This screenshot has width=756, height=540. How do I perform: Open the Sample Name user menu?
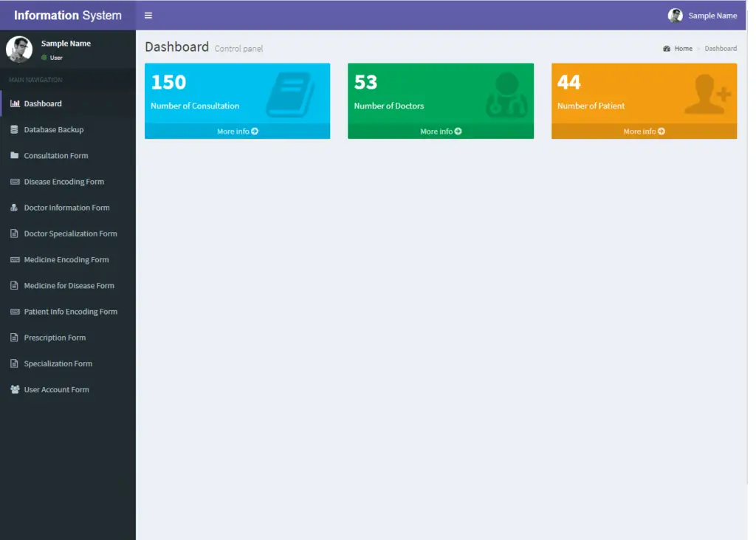702,15
